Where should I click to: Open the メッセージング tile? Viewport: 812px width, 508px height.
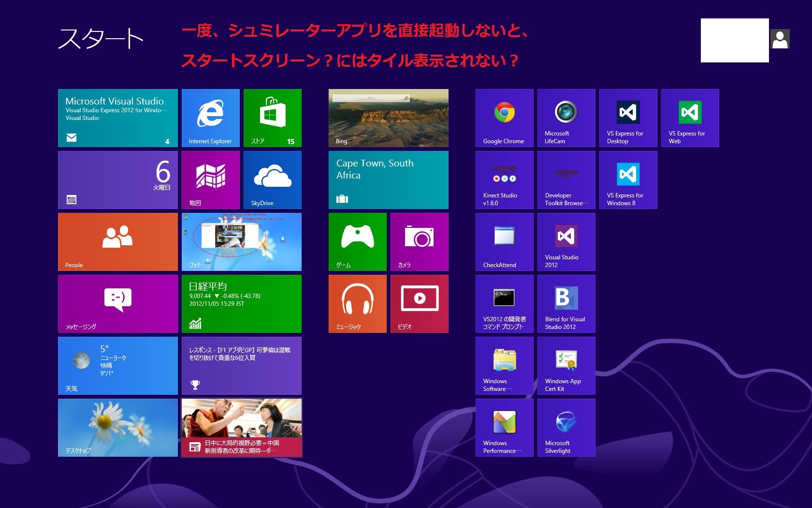[x=118, y=304]
